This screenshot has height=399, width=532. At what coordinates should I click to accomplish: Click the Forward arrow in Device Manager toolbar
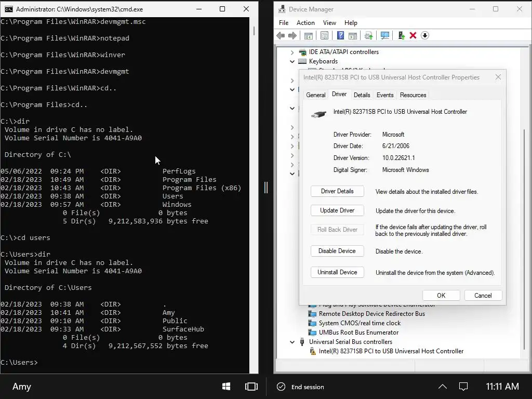pyautogui.click(x=292, y=36)
